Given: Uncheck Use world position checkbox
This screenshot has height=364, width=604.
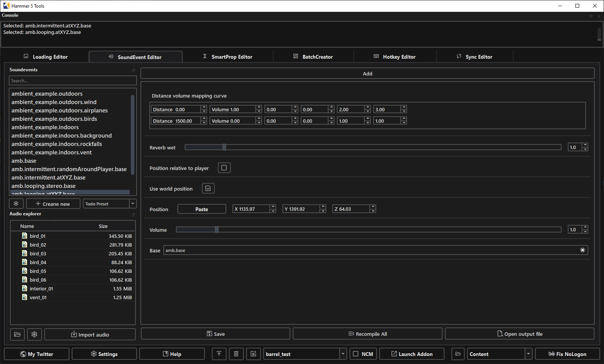Looking at the screenshot, I should pos(208,188).
